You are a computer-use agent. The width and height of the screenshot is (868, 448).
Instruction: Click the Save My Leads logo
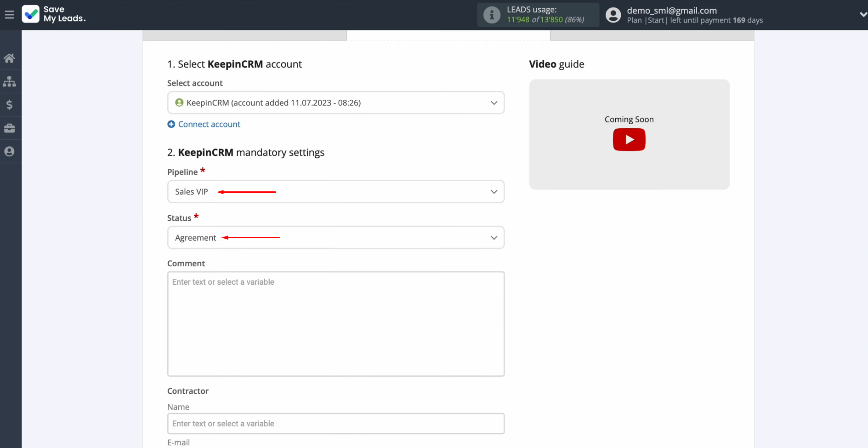(x=54, y=14)
